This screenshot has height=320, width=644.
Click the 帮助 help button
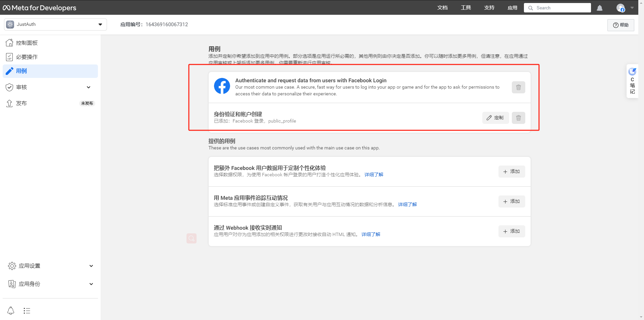point(621,25)
